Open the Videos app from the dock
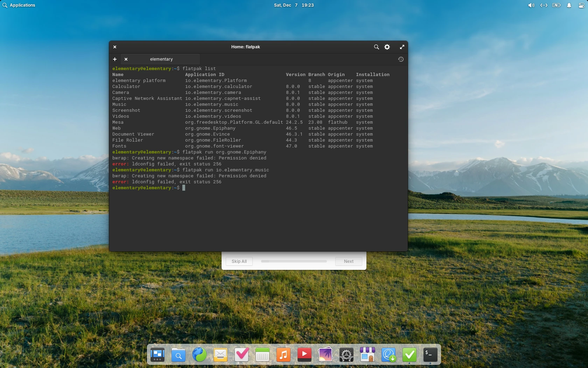 pyautogui.click(x=304, y=355)
